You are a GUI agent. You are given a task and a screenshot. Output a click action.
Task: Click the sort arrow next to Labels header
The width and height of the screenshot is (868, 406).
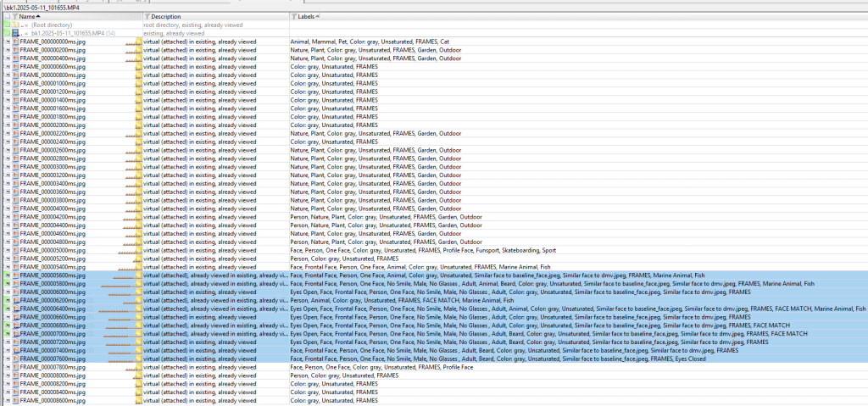319,17
